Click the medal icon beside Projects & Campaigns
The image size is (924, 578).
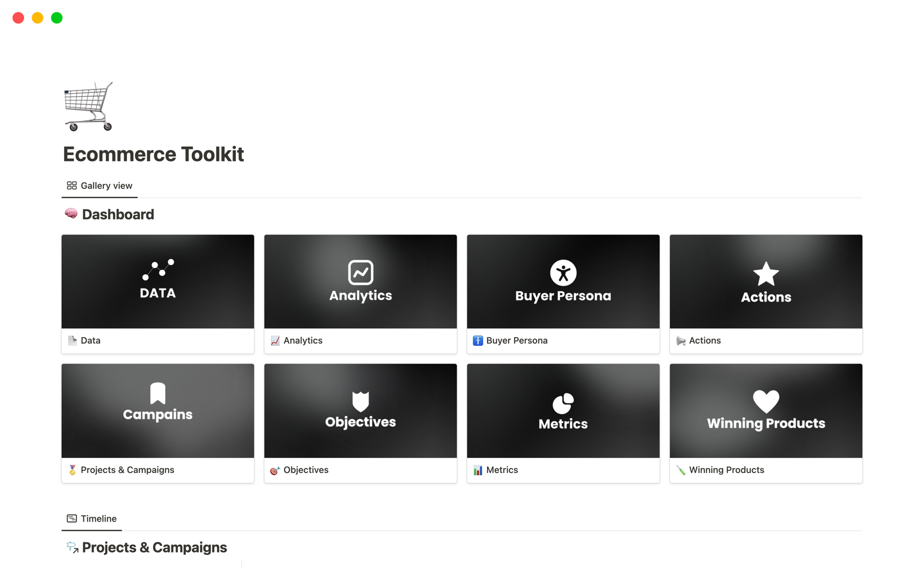73,470
